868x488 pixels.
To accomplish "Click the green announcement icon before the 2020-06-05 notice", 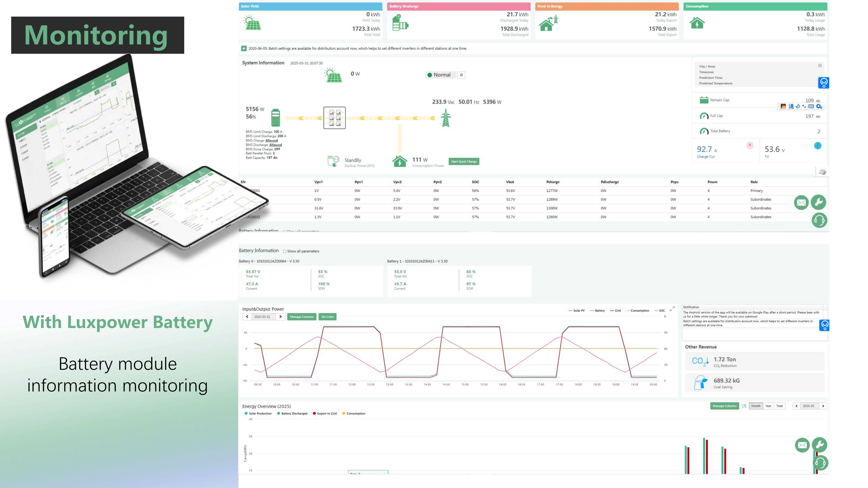I will point(244,48).
